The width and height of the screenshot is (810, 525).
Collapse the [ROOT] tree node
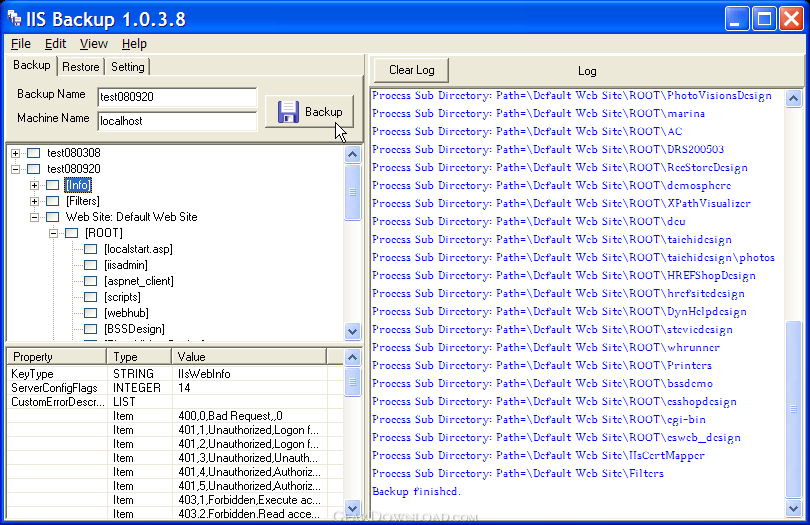click(53, 233)
